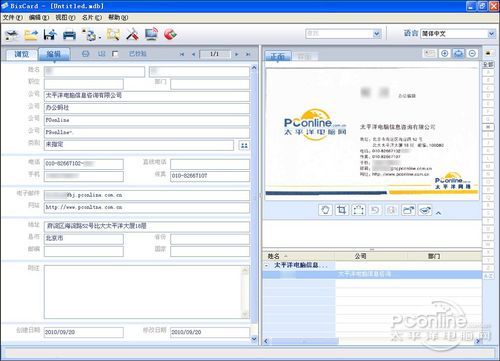
Task: Click the zoom in plus icon
Action: pos(444,53)
